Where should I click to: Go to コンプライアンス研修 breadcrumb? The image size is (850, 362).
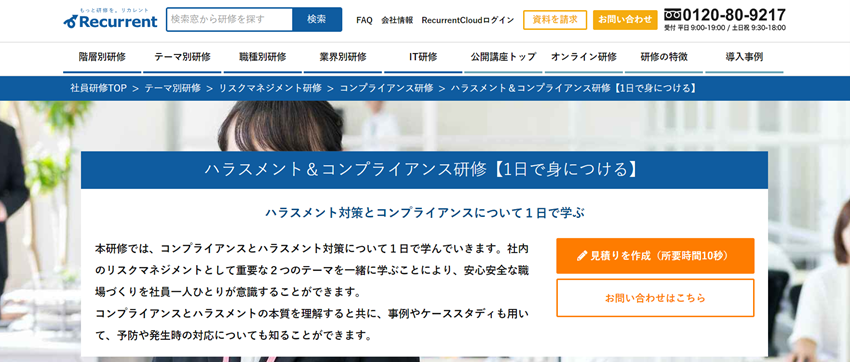click(x=386, y=88)
